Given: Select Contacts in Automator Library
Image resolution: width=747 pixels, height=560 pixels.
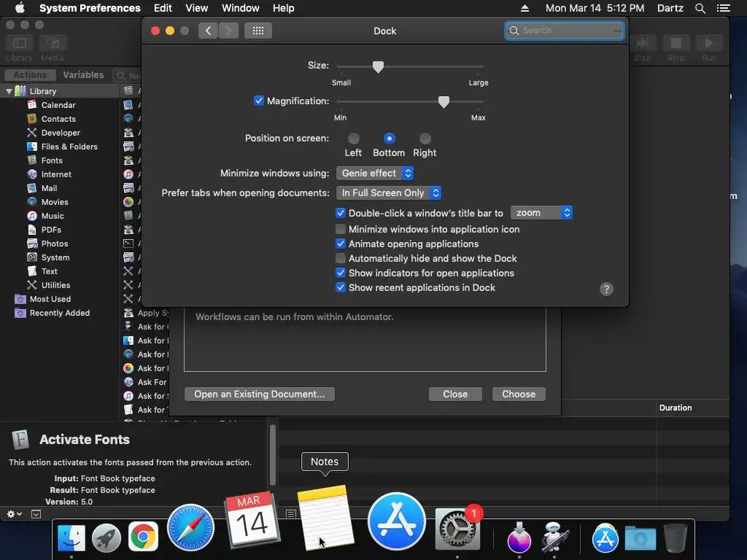Looking at the screenshot, I should click(58, 119).
